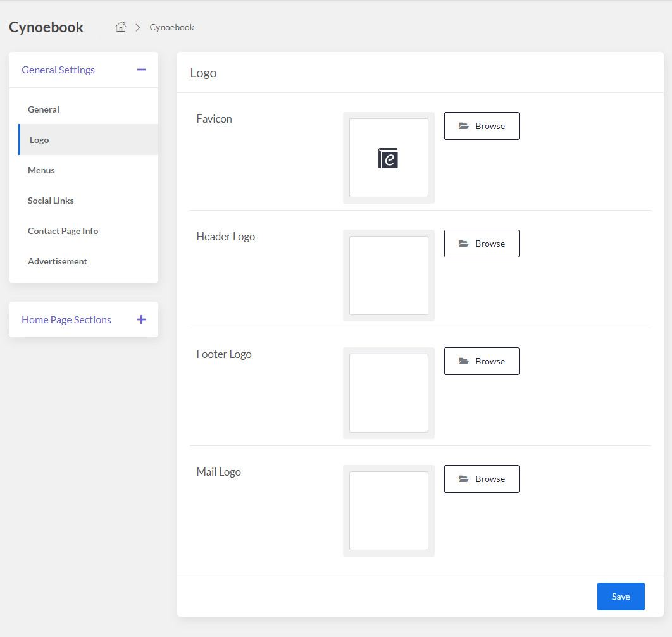
Task: Click the favicon preview image
Action: (x=388, y=158)
